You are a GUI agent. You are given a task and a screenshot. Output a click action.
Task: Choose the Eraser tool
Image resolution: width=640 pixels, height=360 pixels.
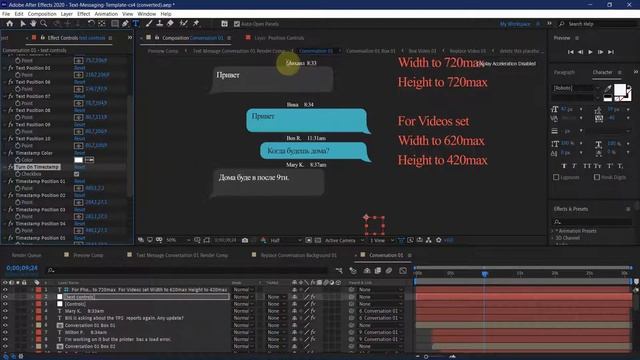pos(170,24)
